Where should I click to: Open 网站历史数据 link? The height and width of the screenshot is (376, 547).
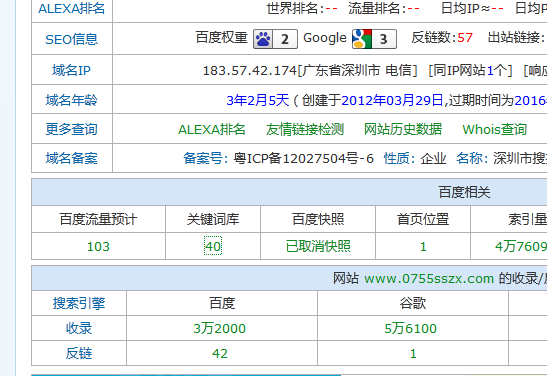click(403, 129)
